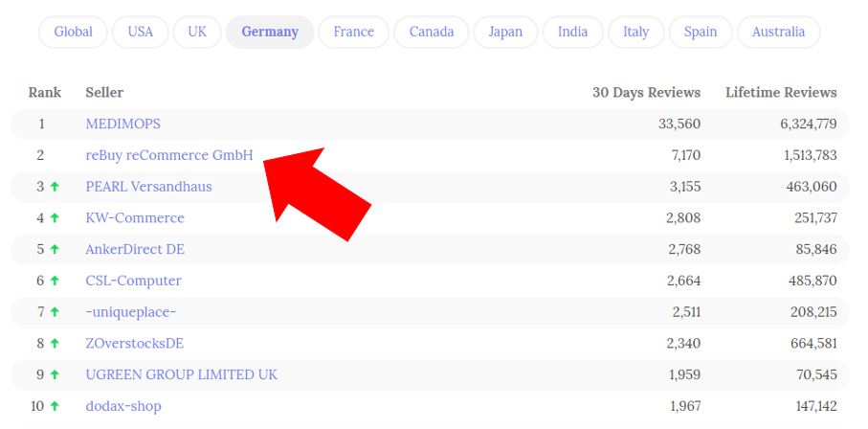
Task: Open reBuy reCommerce GmbH seller page
Action: pos(168,155)
